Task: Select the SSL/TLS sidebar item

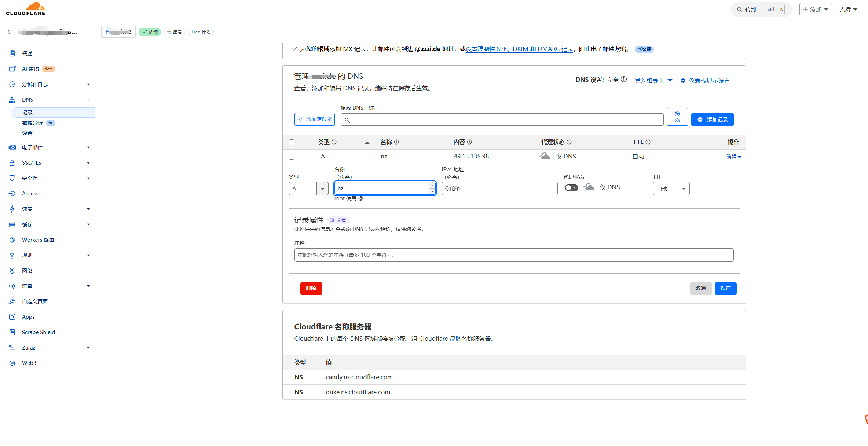Action: pos(32,163)
